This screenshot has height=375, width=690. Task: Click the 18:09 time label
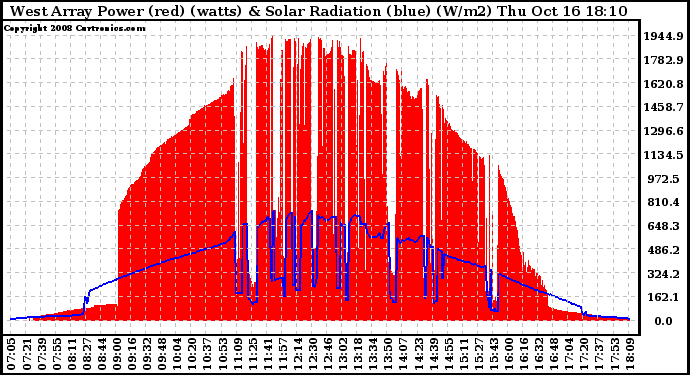click(629, 354)
